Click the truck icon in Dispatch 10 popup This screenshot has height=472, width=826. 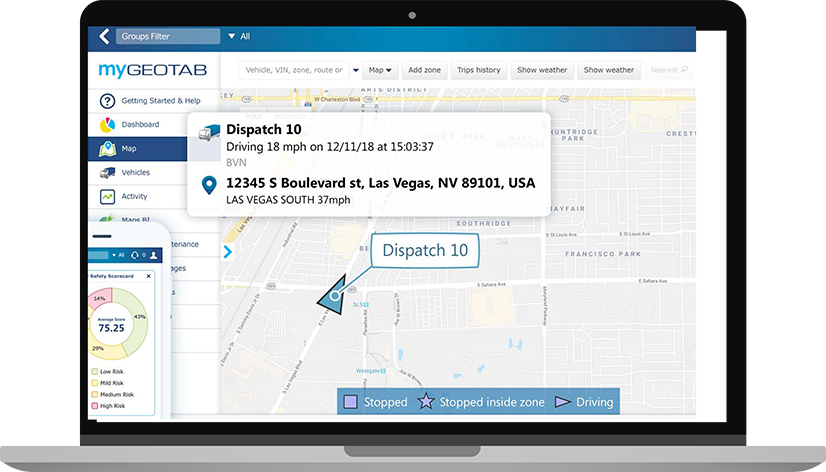[209, 132]
